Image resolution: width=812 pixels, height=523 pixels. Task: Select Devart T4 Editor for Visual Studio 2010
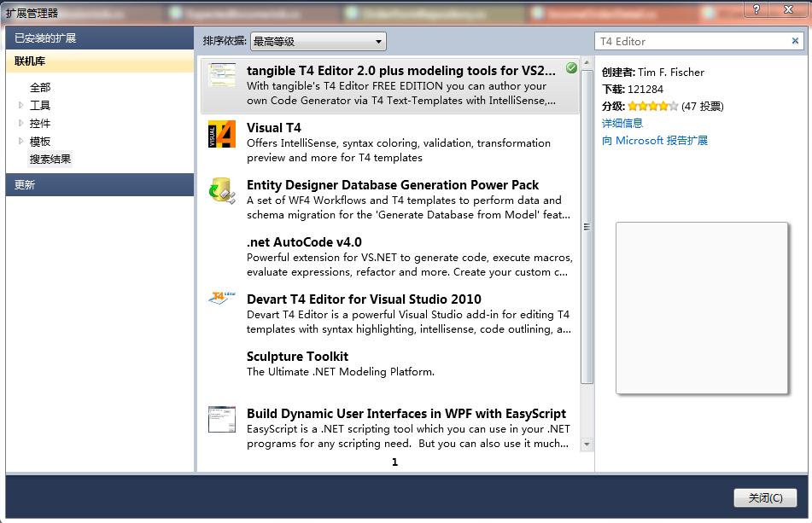(x=364, y=299)
